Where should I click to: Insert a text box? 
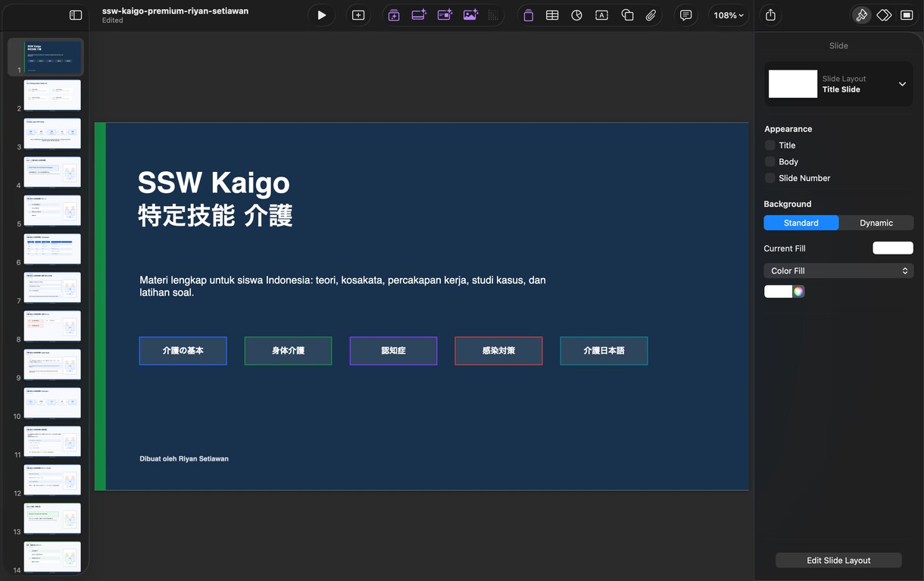pos(602,15)
